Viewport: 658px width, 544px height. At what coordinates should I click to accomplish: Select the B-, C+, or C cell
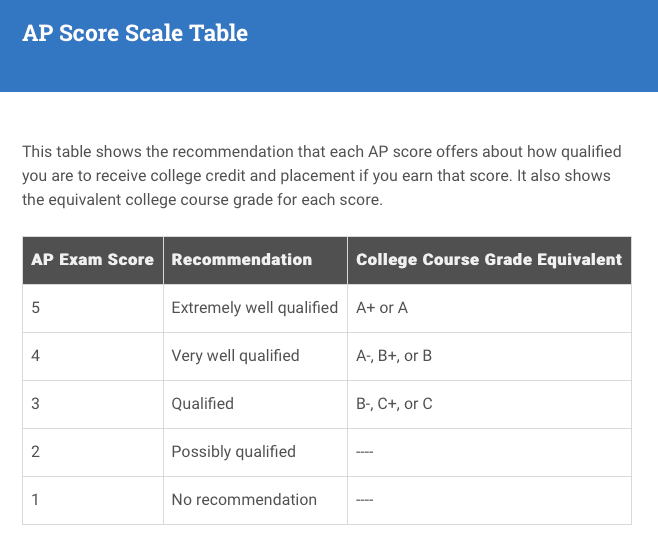[489, 404]
